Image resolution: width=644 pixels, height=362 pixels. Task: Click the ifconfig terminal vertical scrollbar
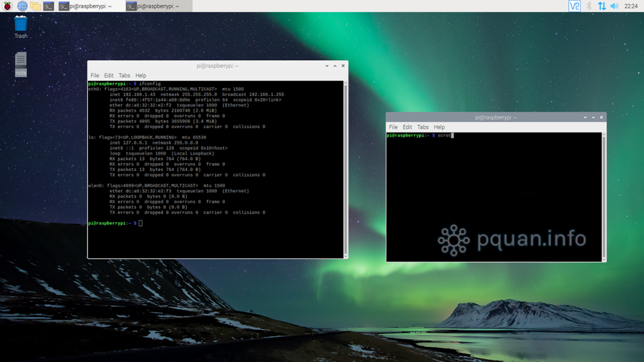point(345,169)
